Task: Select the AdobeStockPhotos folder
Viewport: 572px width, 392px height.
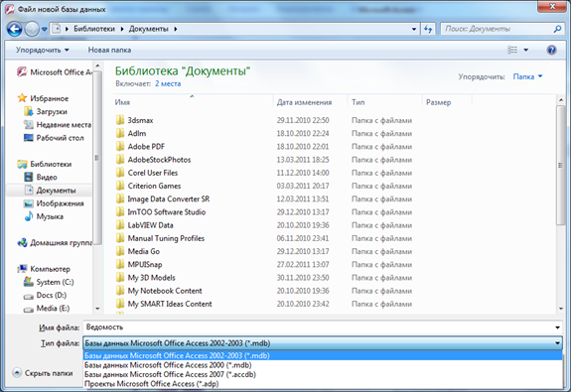Action: click(153, 160)
